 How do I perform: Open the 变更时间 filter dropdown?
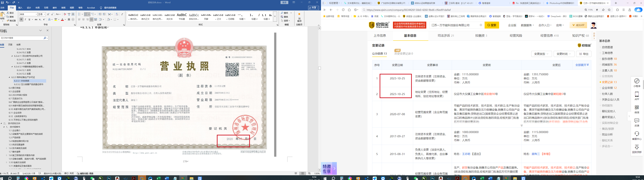click(x=564, y=54)
